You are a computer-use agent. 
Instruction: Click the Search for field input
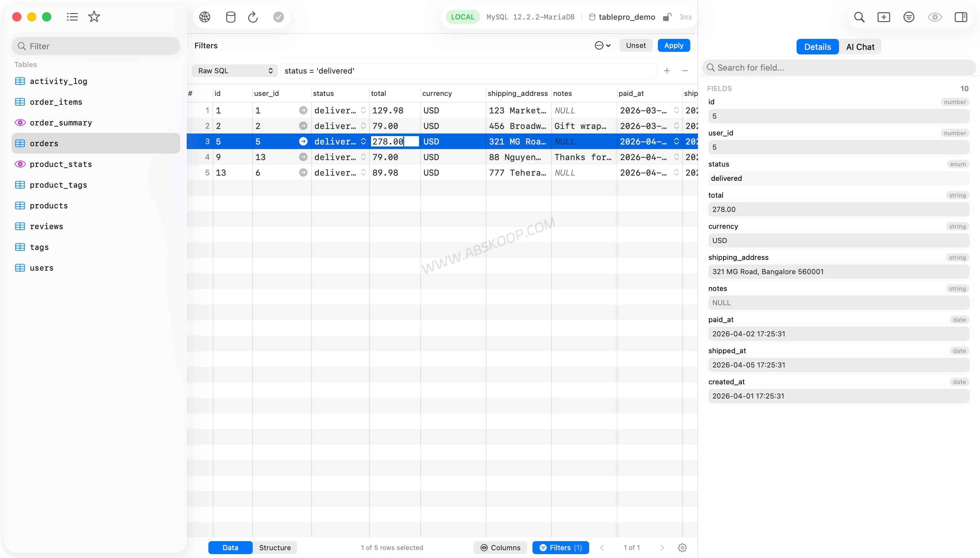point(839,67)
